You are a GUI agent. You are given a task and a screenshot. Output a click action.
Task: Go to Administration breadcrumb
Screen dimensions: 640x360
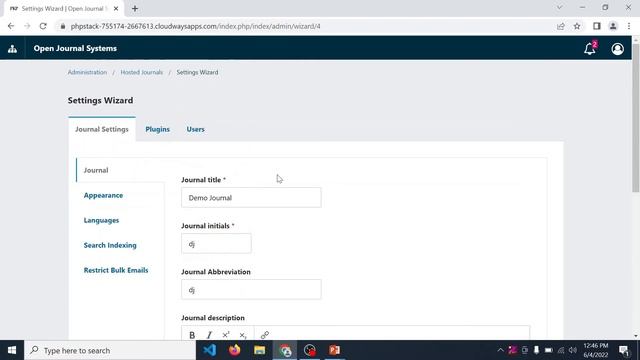tap(87, 72)
